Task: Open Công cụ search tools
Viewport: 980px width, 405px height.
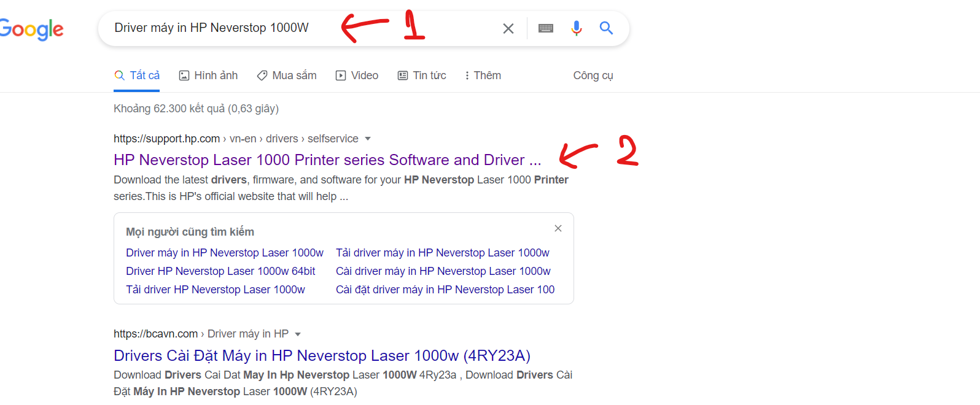Action: coord(593,75)
